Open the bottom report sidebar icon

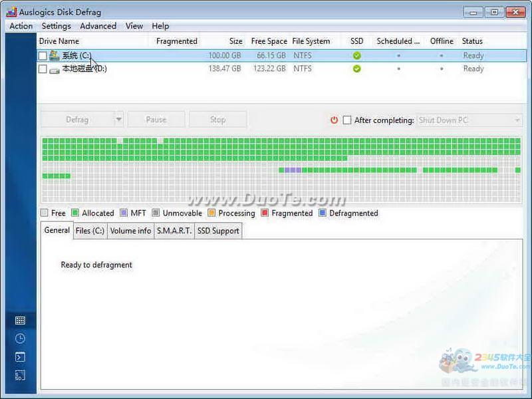pyautogui.click(x=20, y=375)
